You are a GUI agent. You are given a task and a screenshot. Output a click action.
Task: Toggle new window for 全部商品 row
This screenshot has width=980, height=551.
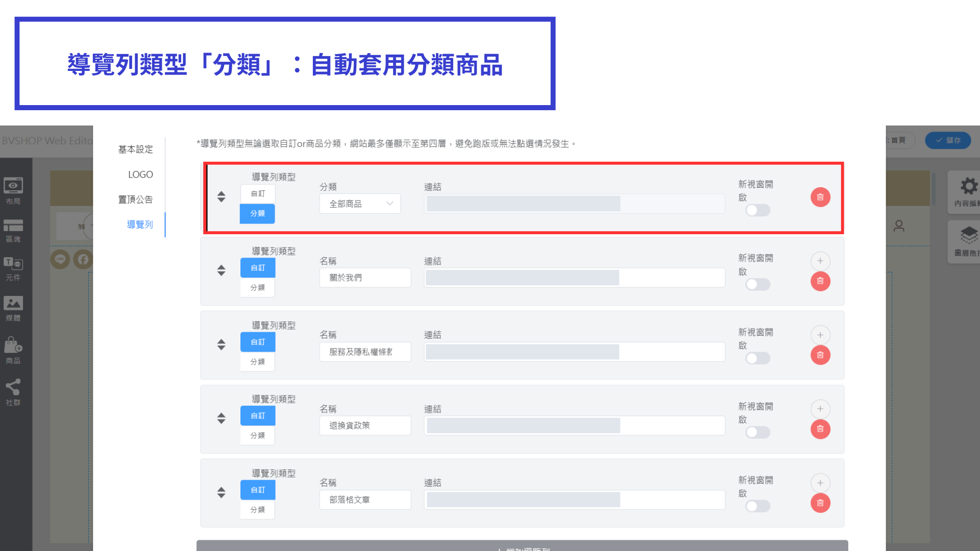(757, 210)
